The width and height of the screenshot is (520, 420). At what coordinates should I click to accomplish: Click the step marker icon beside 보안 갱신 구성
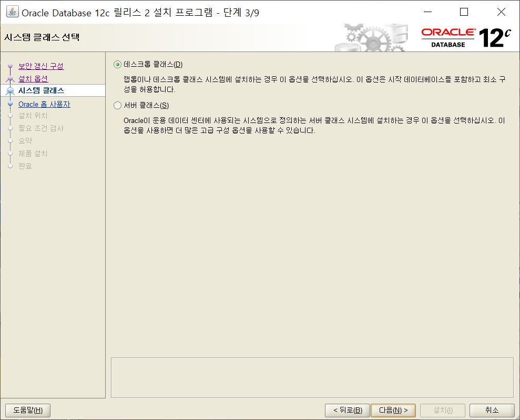[11, 66]
